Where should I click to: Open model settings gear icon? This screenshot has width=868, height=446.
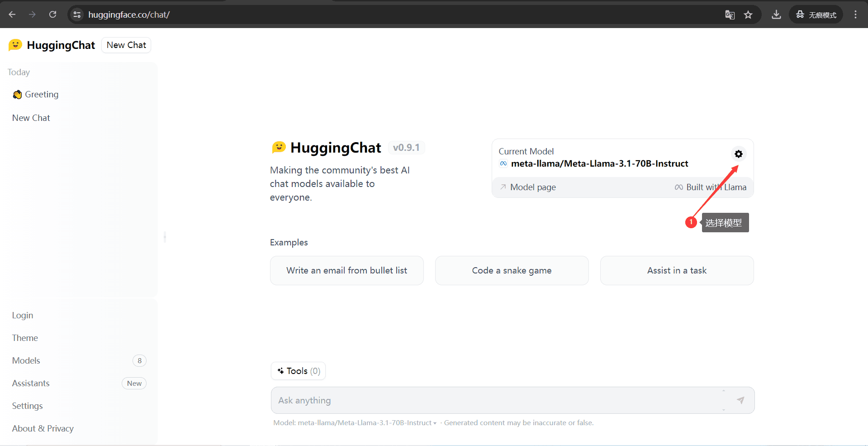(x=739, y=154)
